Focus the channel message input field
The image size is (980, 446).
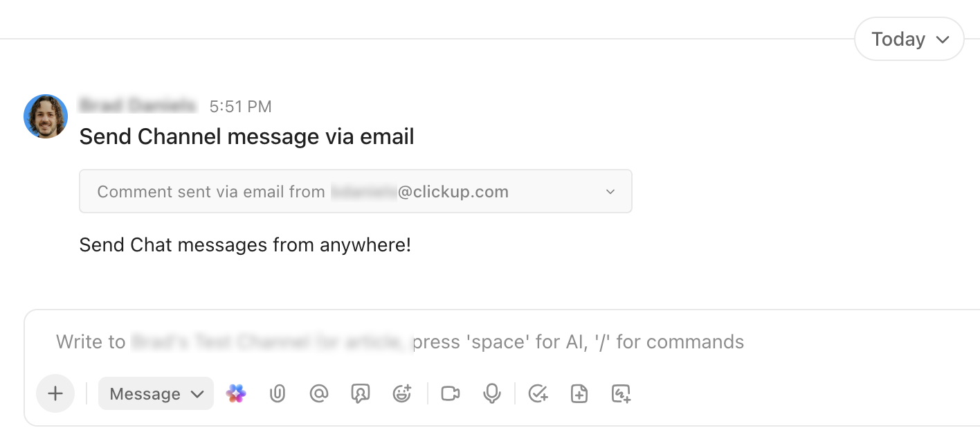[400, 341]
